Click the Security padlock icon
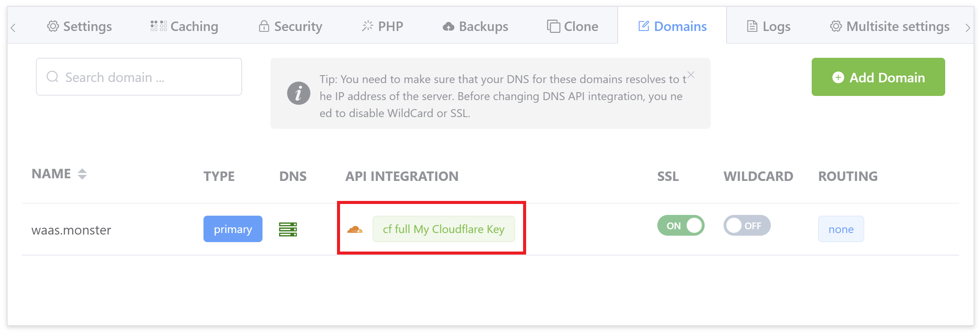This screenshot has height=332, width=980. (x=264, y=26)
